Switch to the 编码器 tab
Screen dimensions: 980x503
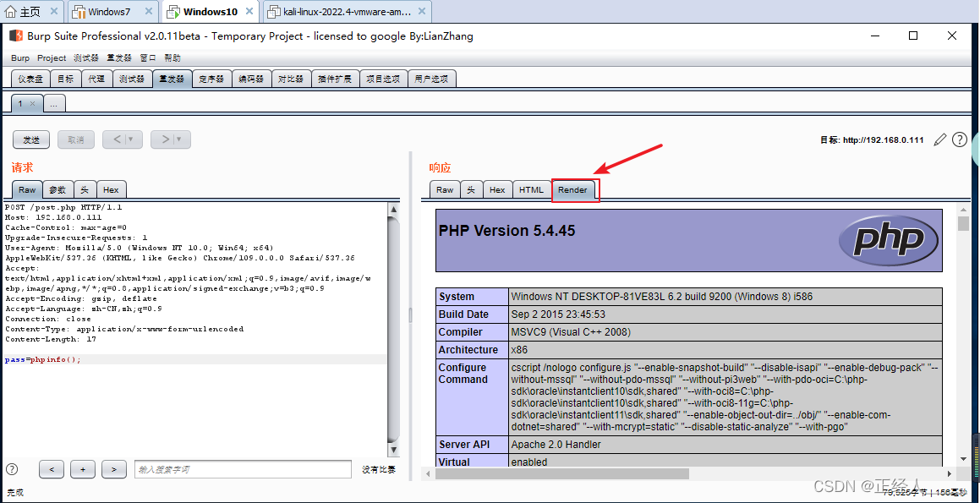tap(250, 79)
